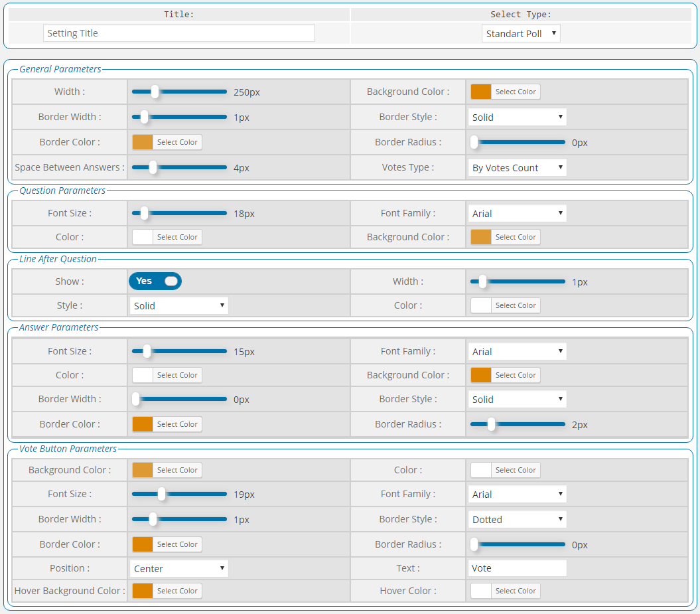Open the Question Font Family dropdown
700x614 pixels.
pyautogui.click(x=518, y=213)
